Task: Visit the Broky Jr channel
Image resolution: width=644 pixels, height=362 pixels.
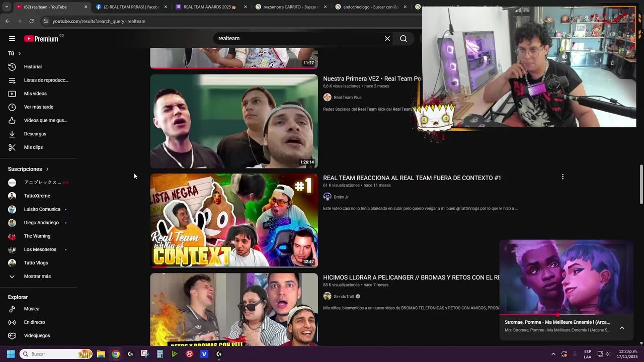Action: click(341, 197)
